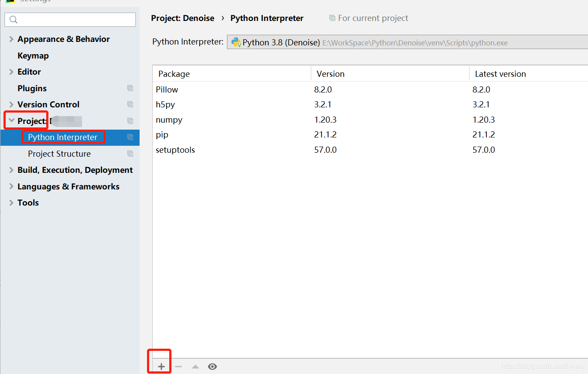Sort by the Version column header

390,74
